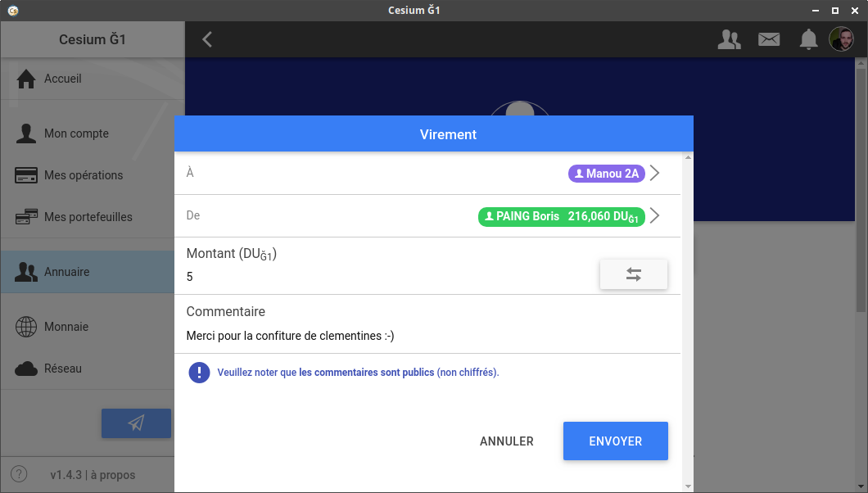
Task: Select Annuaire in the sidebar
Action: 88,272
